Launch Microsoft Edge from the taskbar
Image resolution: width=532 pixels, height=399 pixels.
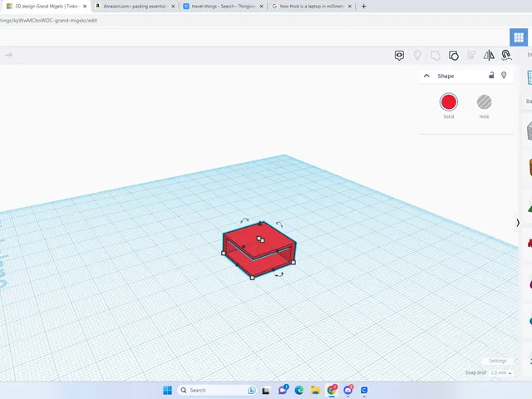pyautogui.click(x=299, y=390)
